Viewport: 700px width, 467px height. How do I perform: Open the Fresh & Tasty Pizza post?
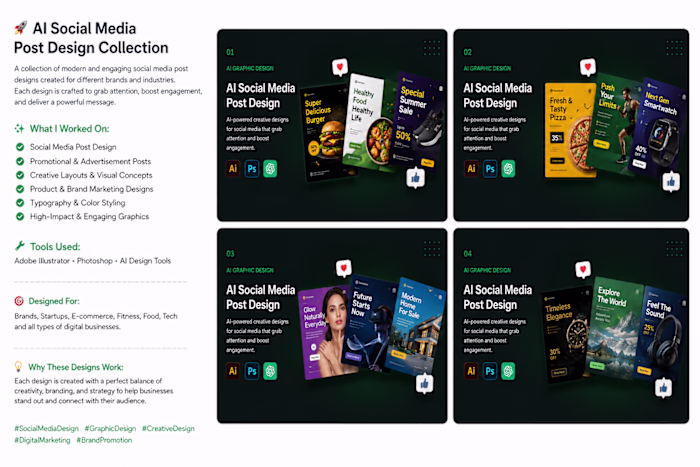[x=570, y=130]
